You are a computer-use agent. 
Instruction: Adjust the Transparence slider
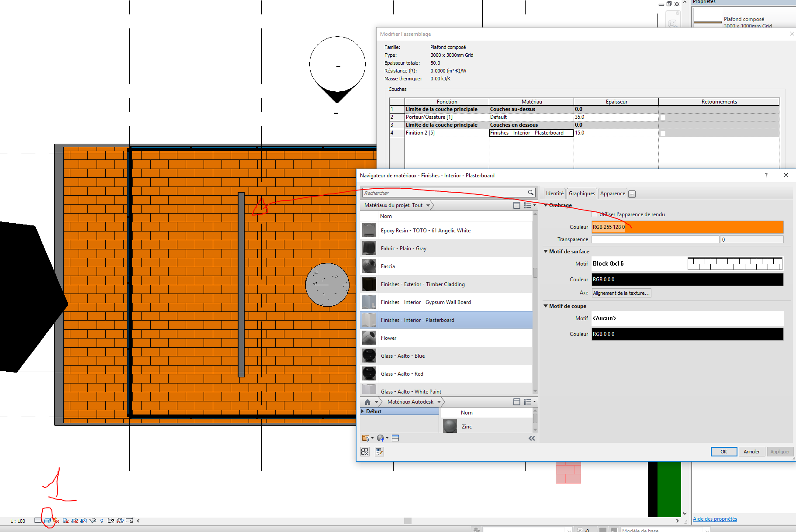click(x=655, y=239)
